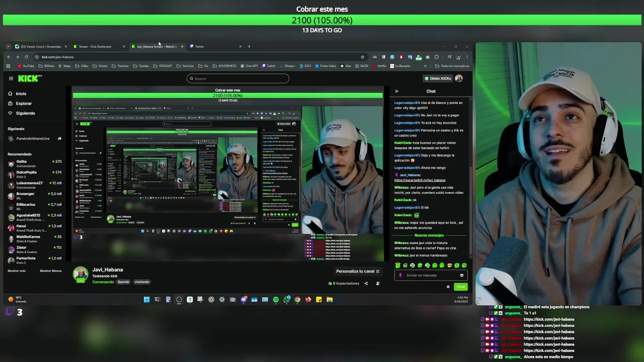Screen dimensions: 644x362
Task: Click the browser back arrow
Action: (x=9, y=57)
